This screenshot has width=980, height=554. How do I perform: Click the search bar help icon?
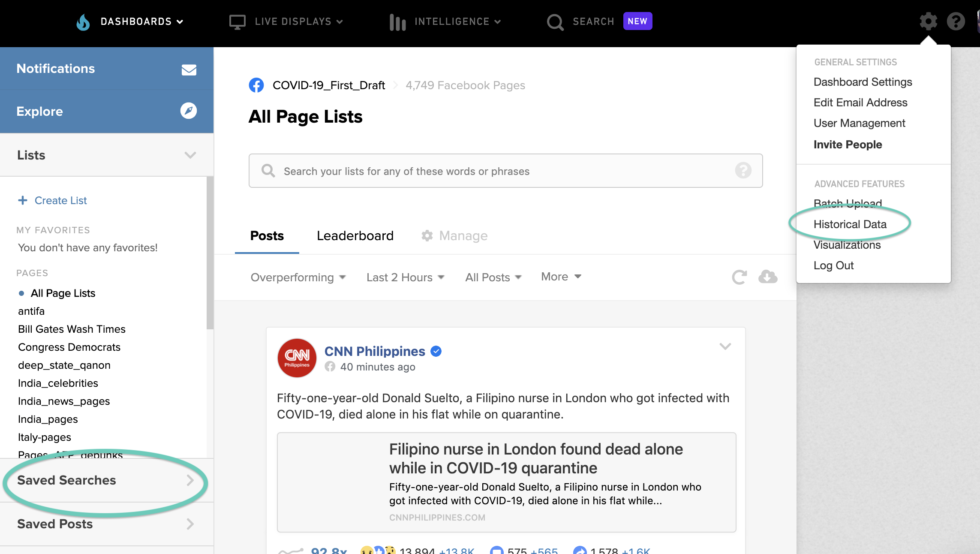[743, 171]
